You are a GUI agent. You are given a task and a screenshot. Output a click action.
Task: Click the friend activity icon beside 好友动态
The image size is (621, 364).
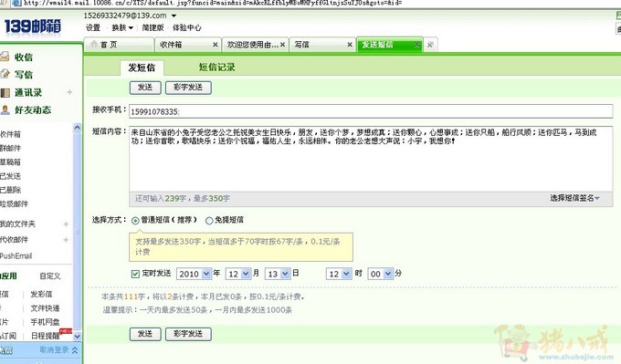coord(5,109)
